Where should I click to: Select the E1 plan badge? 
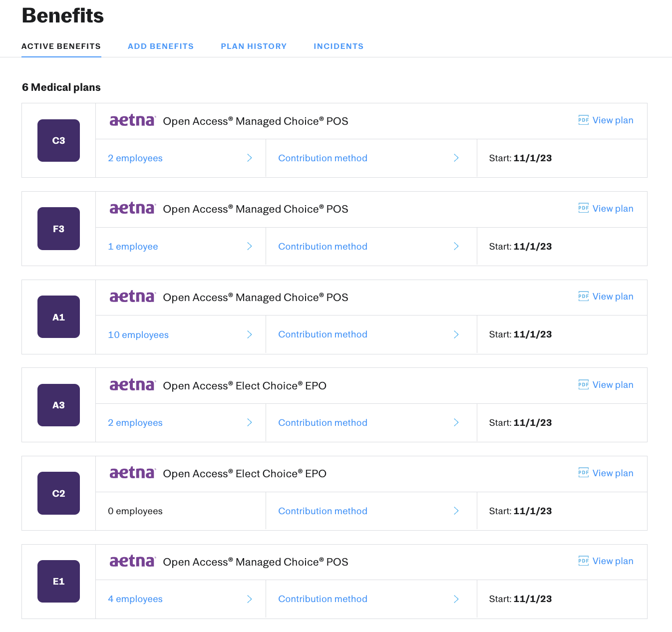pos(58,581)
